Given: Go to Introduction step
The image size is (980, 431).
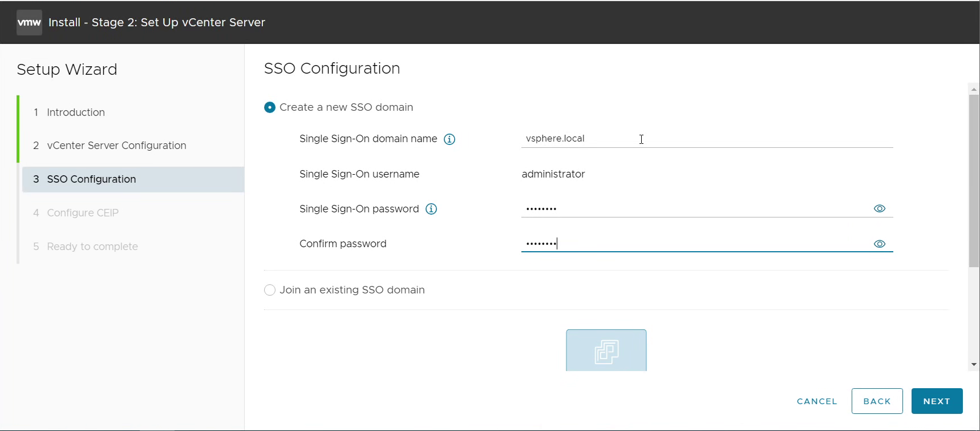Looking at the screenshot, I should (x=76, y=112).
